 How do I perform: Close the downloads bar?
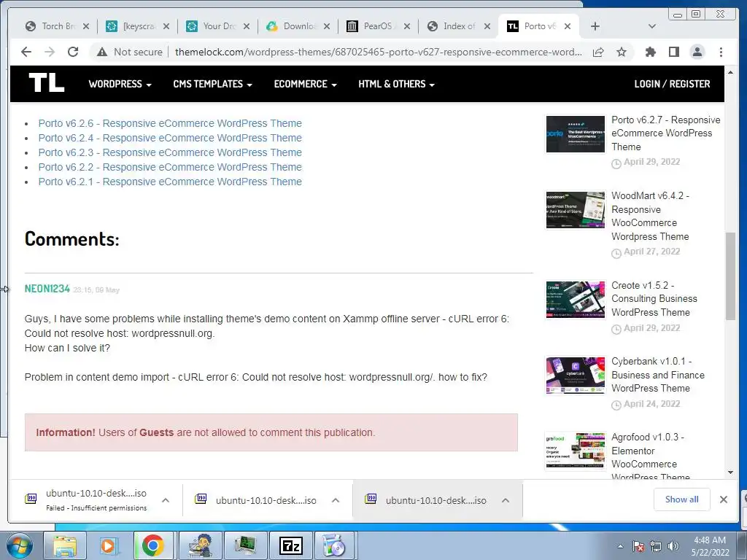coord(723,499)
